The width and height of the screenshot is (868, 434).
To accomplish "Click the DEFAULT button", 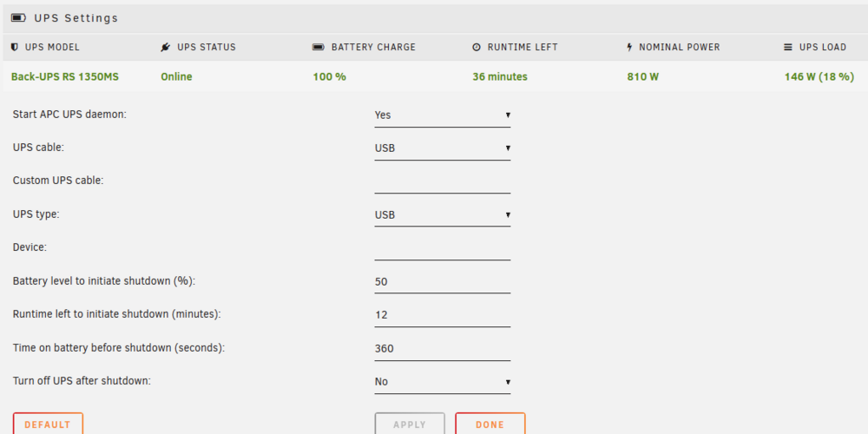I will 48,424.
